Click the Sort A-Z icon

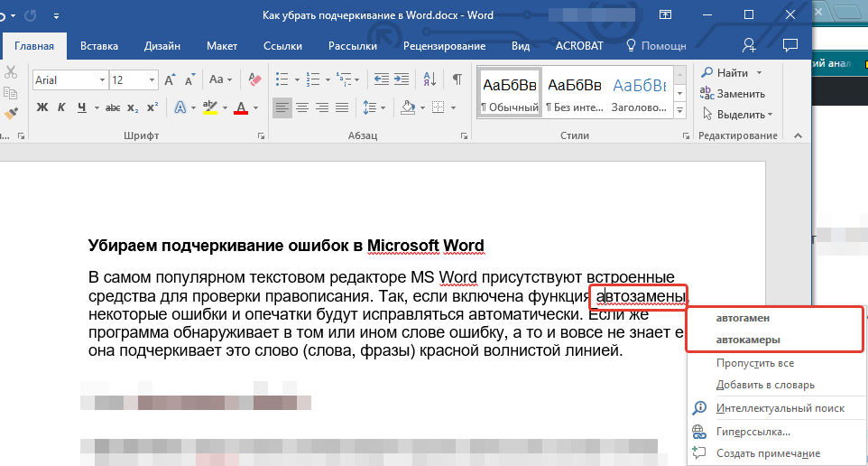coord(429,79)
